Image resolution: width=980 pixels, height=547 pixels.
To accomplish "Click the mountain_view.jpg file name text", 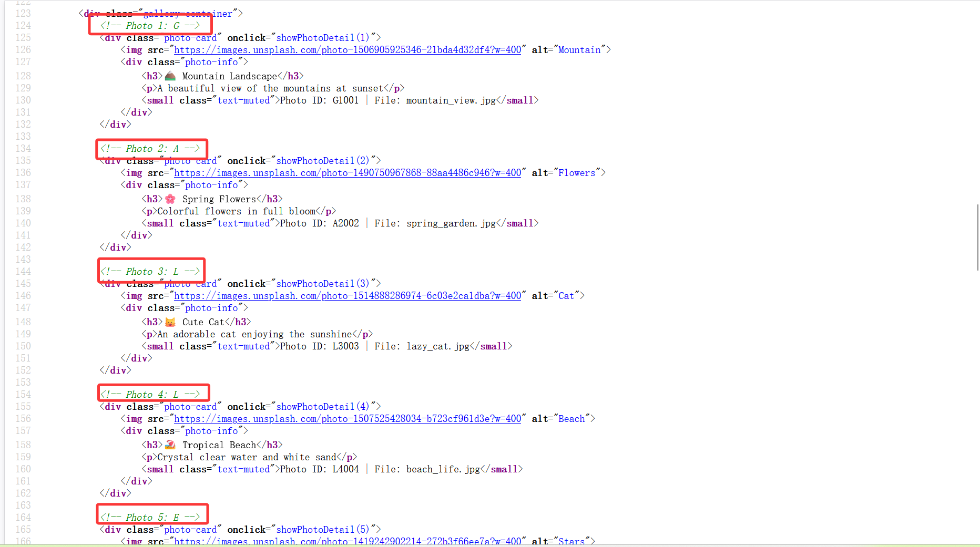I will click(x=451, y=100).
